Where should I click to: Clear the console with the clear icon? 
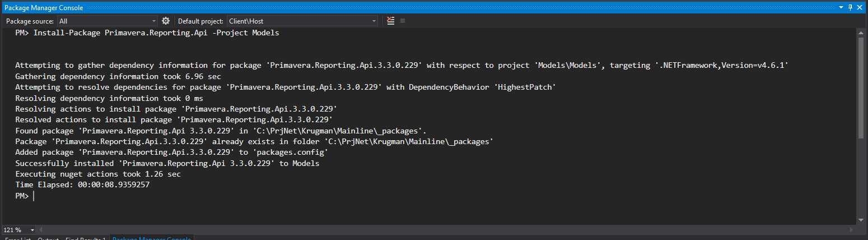(x=391, y=21)
